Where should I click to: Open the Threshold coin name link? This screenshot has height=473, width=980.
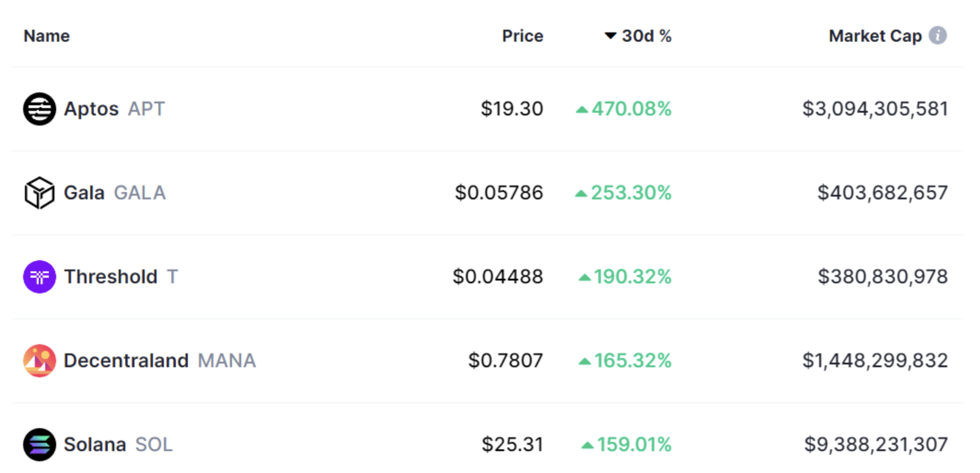[x=110, y=277]
